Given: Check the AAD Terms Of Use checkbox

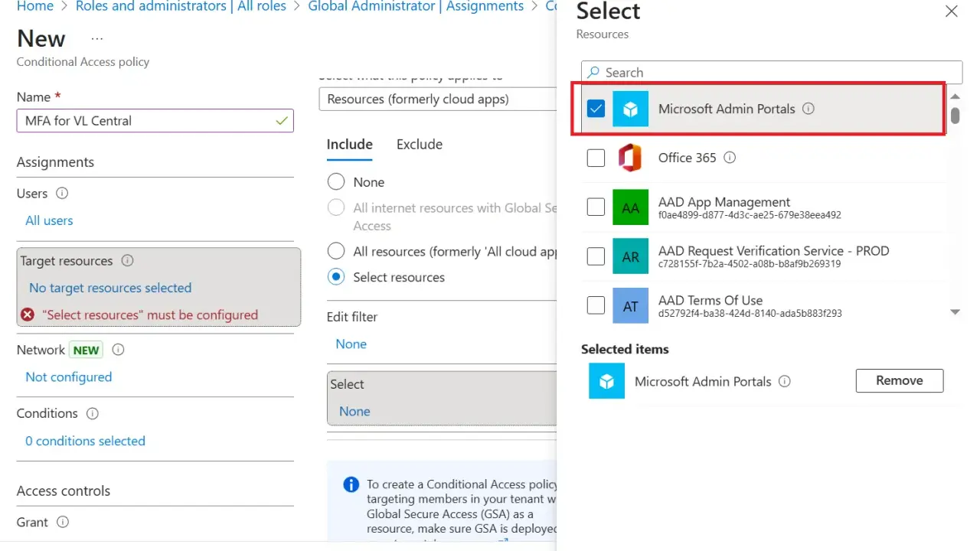Looking at the screenshot, I should coord(596,305).
